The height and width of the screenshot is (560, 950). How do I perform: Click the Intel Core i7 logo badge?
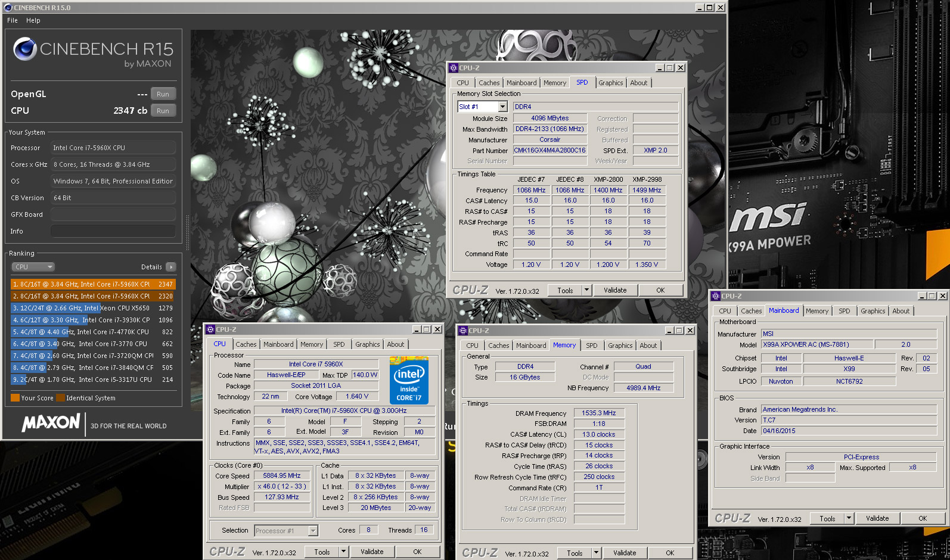[409, 380]
